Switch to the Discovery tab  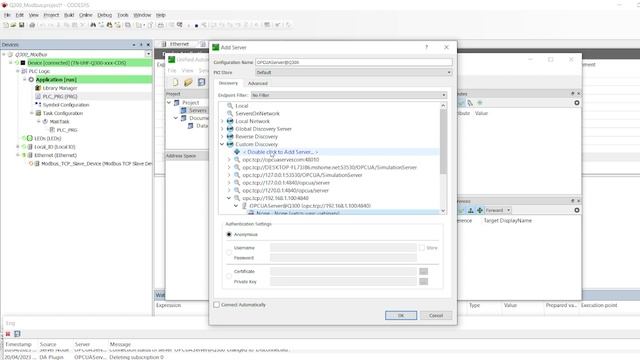point(228,83)
